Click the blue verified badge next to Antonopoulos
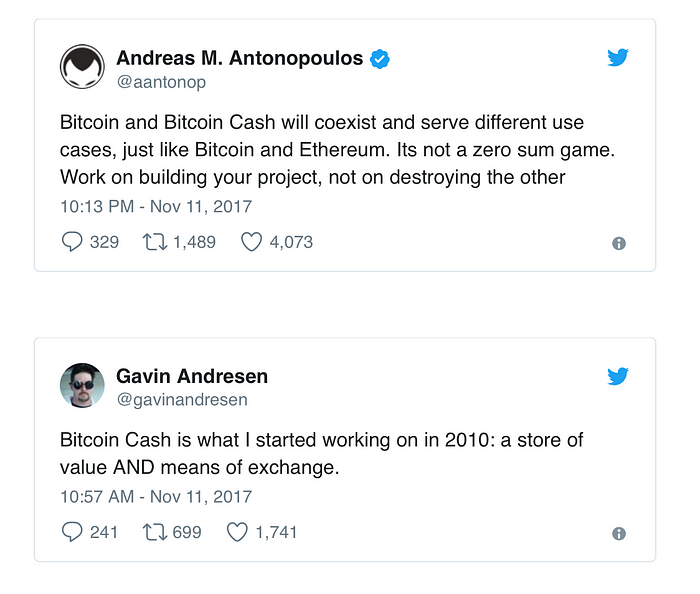The image size is (700, 594). click(379, 59)
